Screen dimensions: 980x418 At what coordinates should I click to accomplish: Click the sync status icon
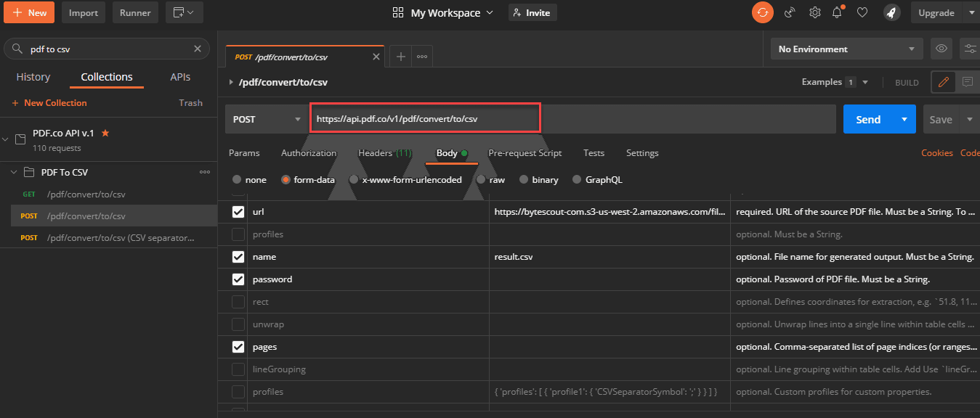coord(762,12)
